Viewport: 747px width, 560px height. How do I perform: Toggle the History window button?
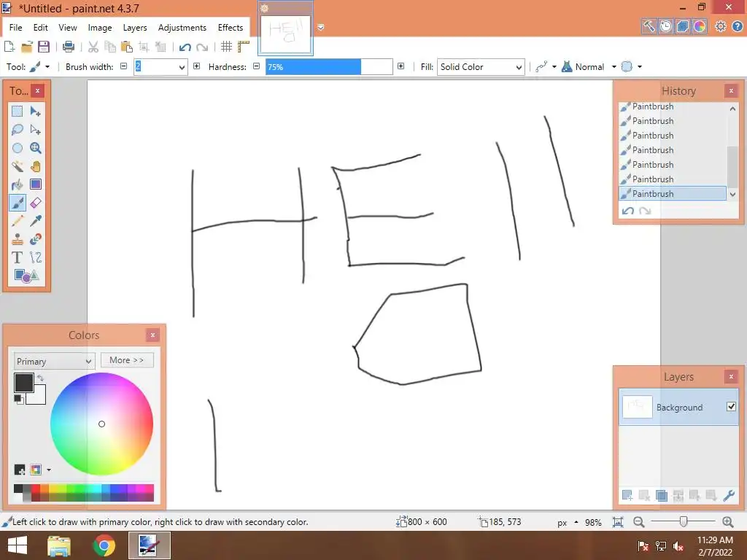[665, 26]
